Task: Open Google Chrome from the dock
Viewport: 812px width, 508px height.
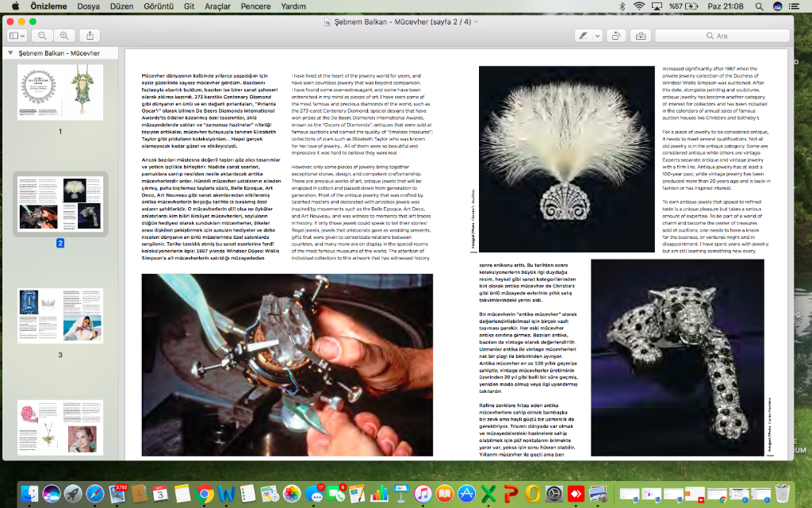Action: pos(205,494)
